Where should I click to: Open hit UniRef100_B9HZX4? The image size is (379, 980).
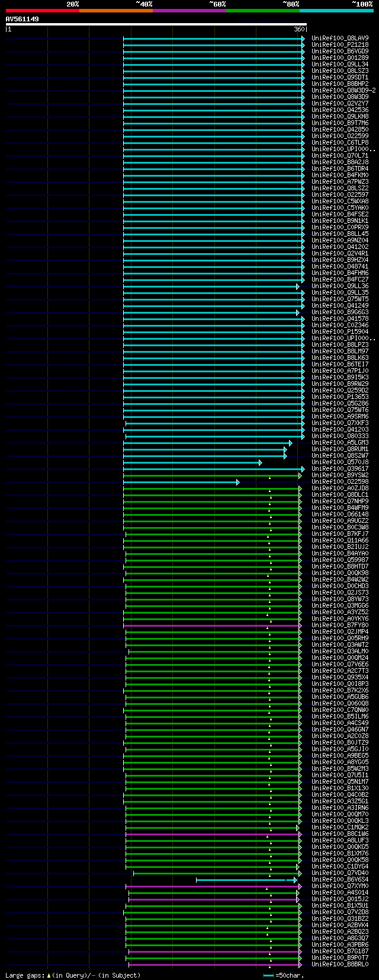pos(340,260)
